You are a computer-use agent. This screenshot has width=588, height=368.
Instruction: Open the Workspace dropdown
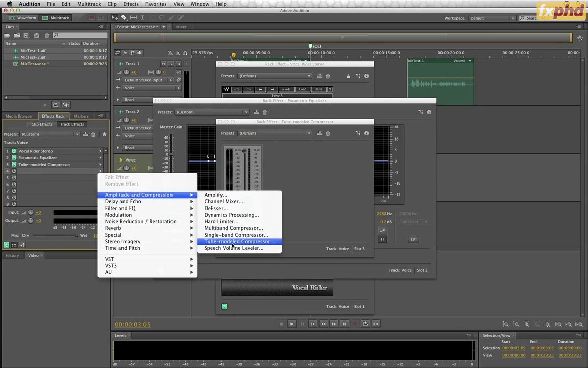pyautogui.click(x=492, y=18)
